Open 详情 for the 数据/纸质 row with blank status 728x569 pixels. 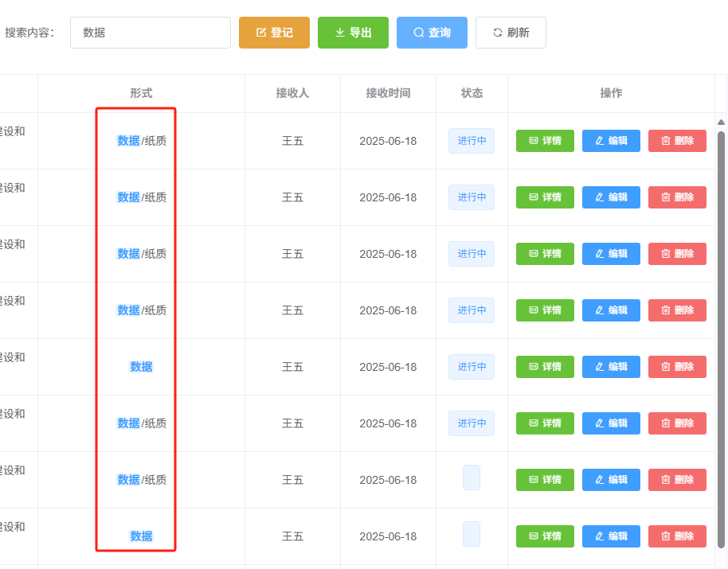click(x=545, y=480)
